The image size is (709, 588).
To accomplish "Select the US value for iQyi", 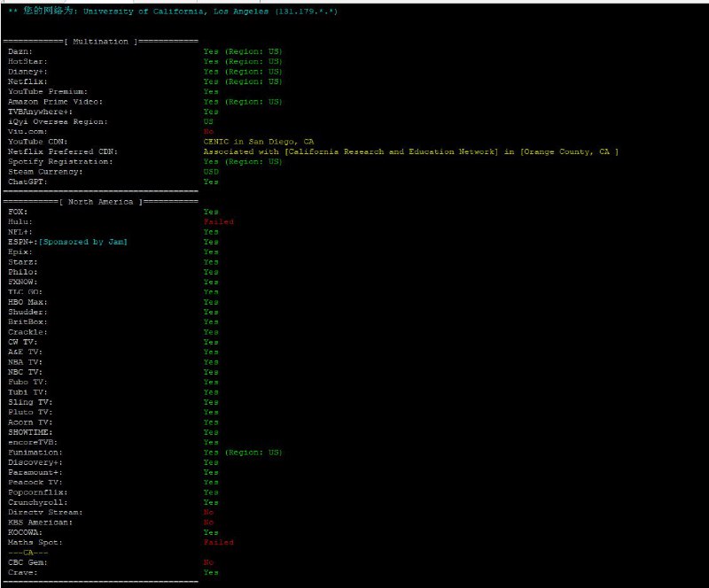I will pyautogui.click(x=208, y=121).
